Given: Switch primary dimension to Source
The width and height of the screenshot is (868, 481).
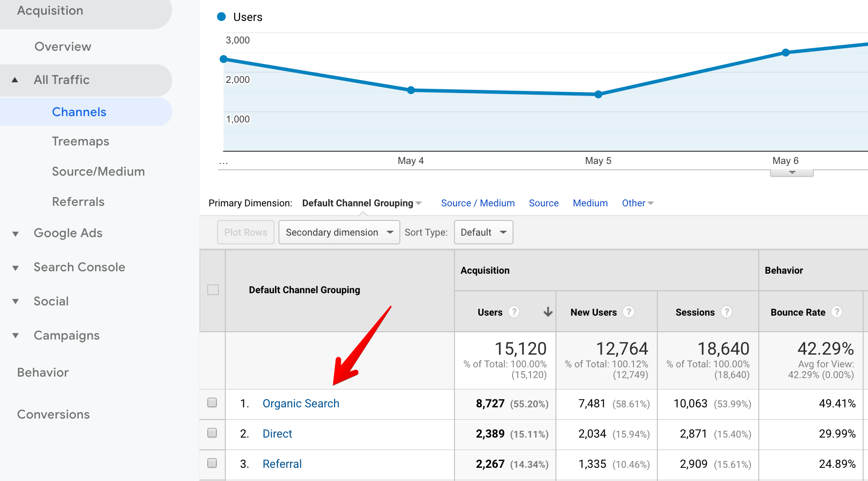Looking at the screenshot, I should click(x=544, y=203).
